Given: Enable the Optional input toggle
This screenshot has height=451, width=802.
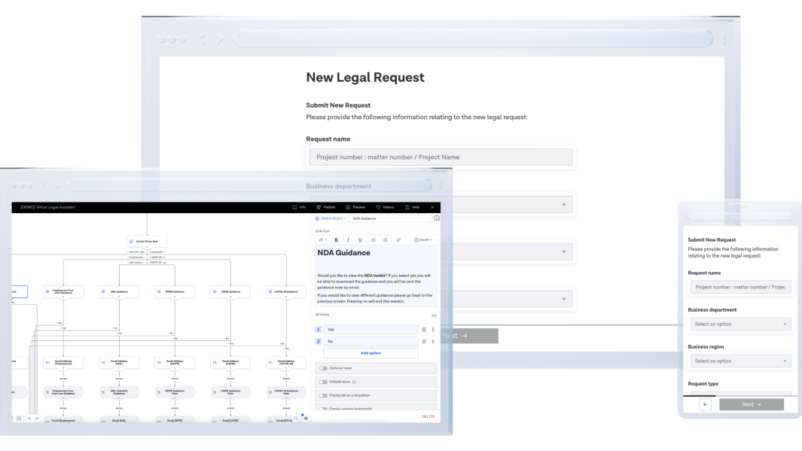Looking at the screenshot, I should 323,368.
